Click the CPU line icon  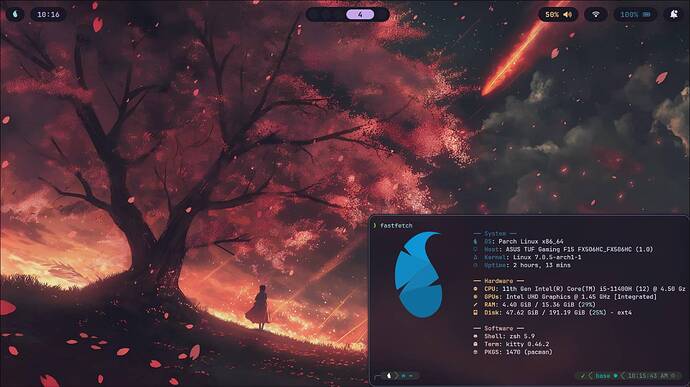coord(475,289)
